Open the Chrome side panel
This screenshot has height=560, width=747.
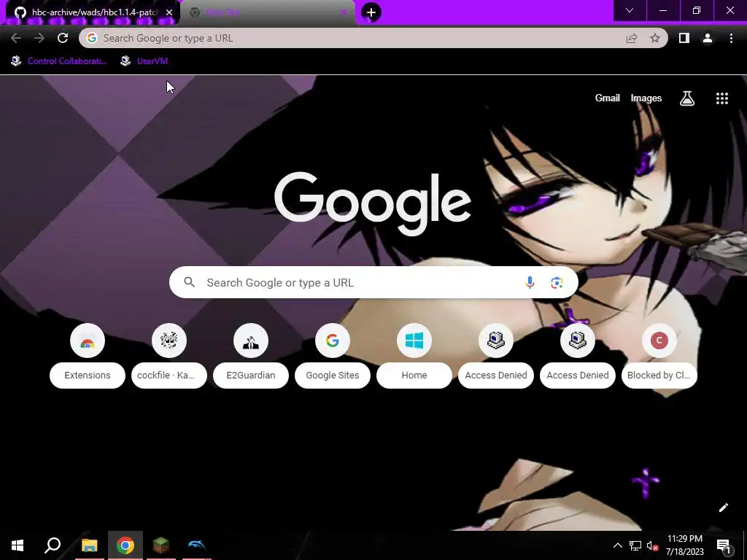click(684, 38)
